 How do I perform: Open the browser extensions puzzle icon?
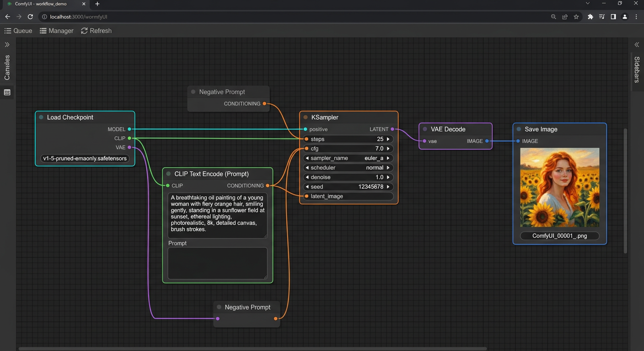[590, 17]
